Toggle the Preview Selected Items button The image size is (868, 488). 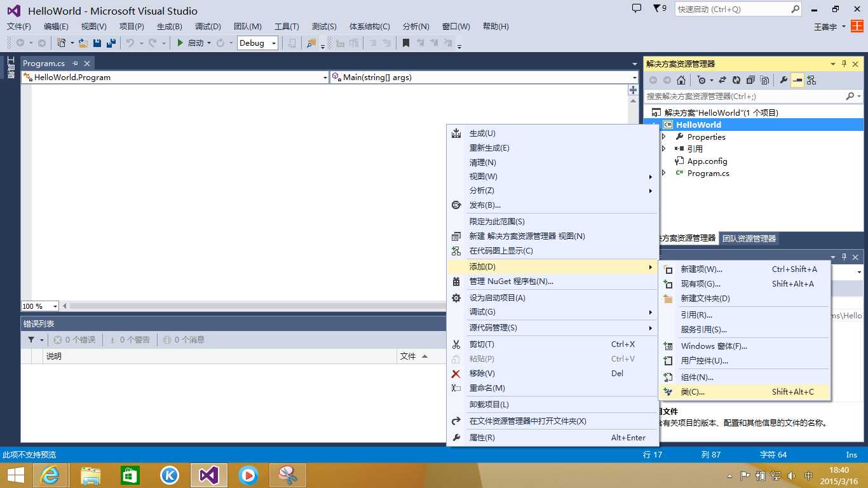click(x=797, y=80)
